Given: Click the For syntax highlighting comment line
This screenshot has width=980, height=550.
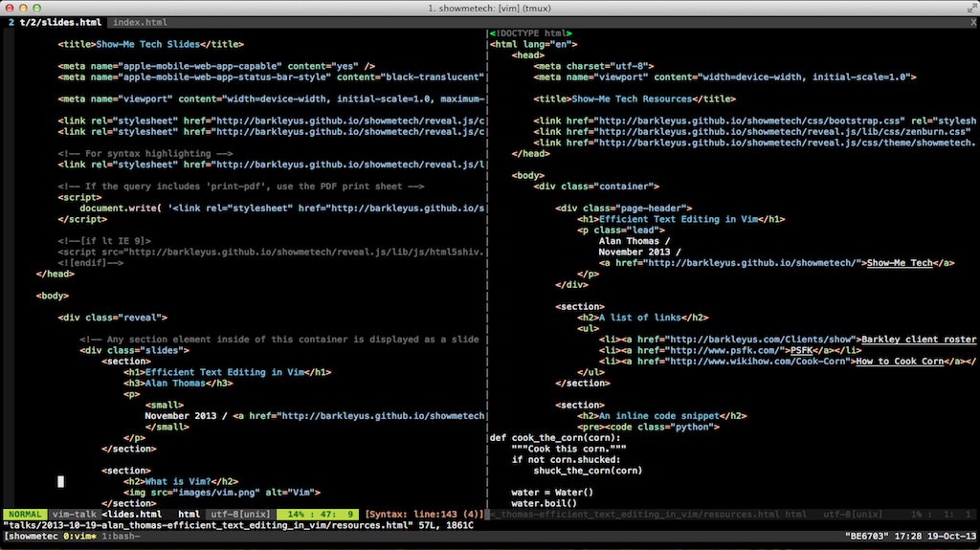Looking at the screenshot, I should (x=145, y=154).
